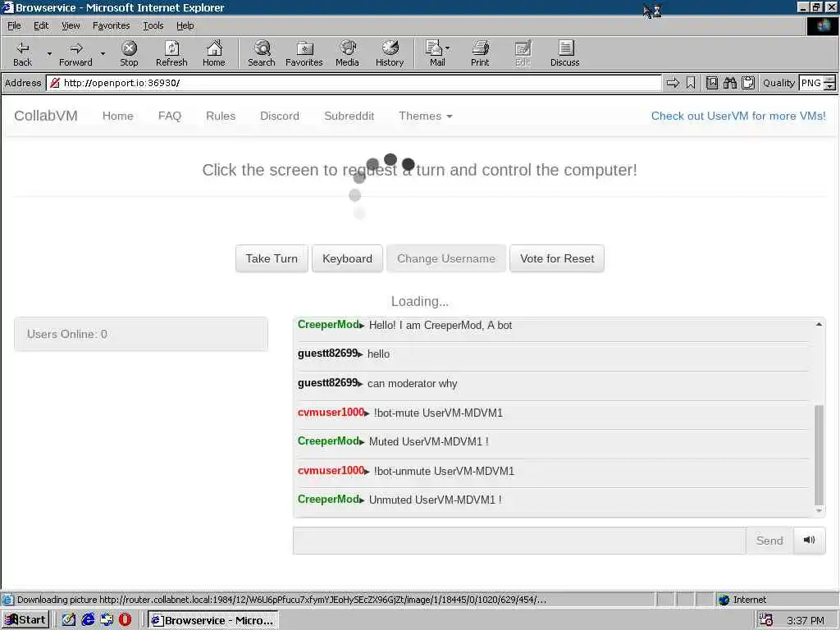
Task: Decrease Quality with the down stepper
Action: (x=829, y=87)
